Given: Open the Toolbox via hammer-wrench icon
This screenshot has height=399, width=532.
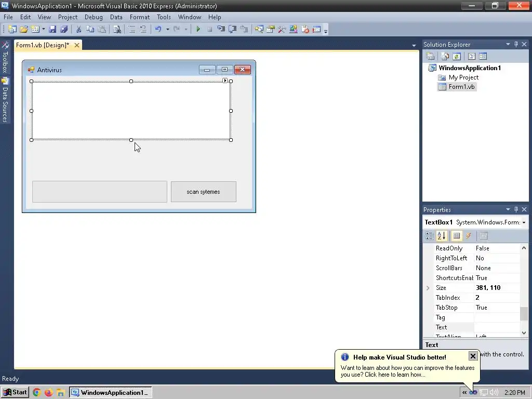Looking at the screenshot, I should coord(282,29).
